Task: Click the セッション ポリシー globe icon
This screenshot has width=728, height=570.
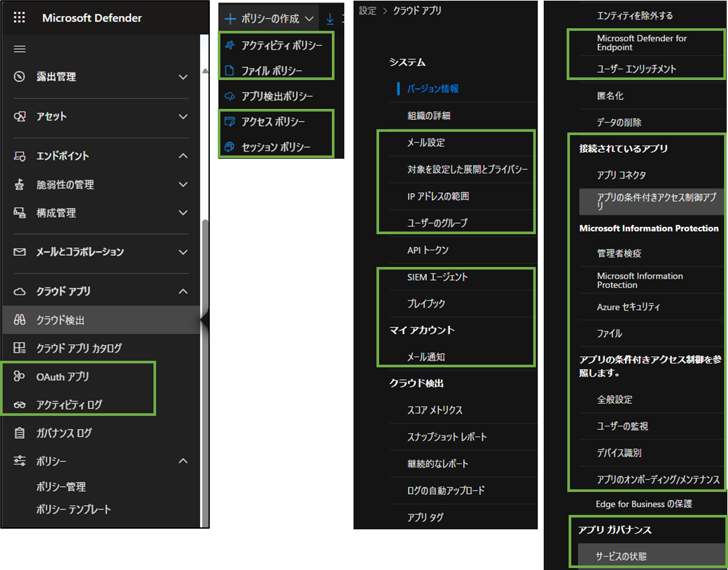Action: pos(230,147)
